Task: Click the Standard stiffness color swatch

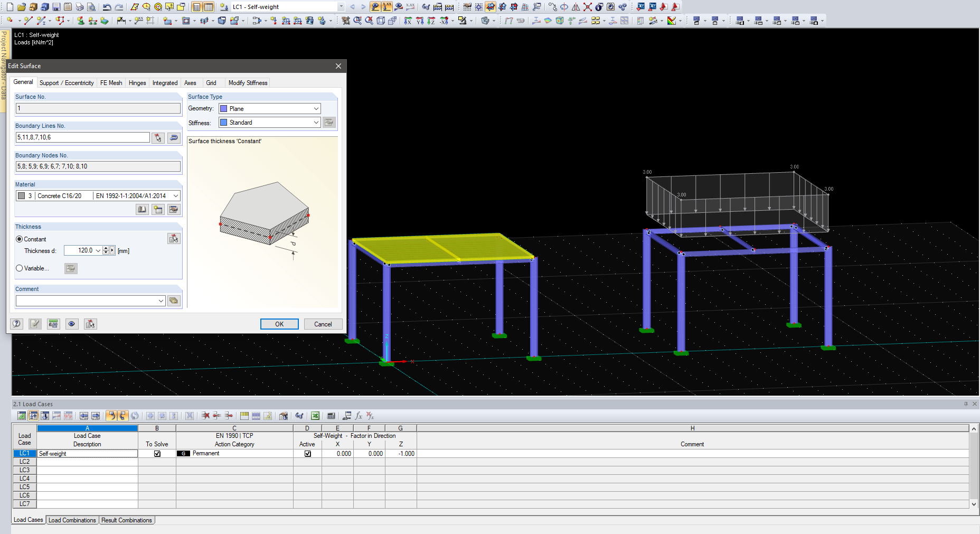Action: point(224,123)
